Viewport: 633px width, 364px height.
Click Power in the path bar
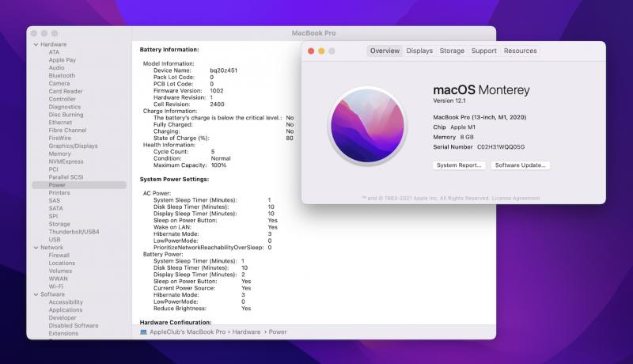[278, 332]
